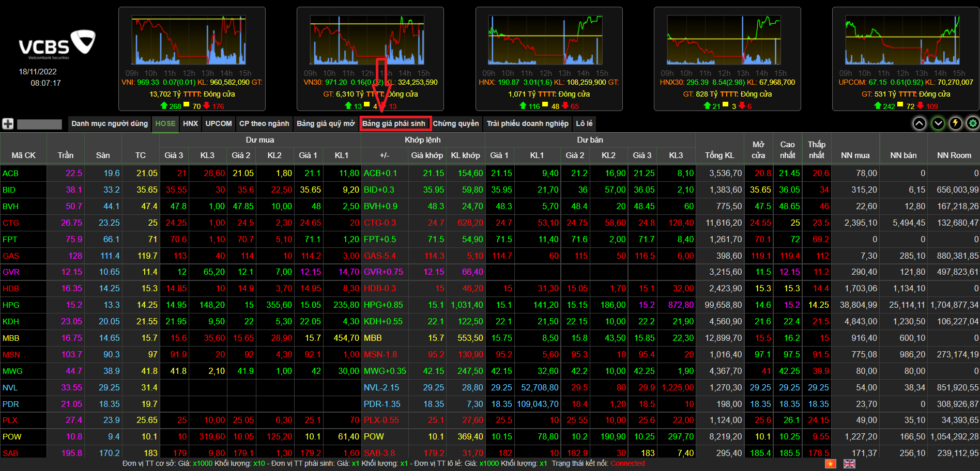This screenshot has width=980, height=471.
Task: Click the SAB stock code
Action: coord(10,453)
